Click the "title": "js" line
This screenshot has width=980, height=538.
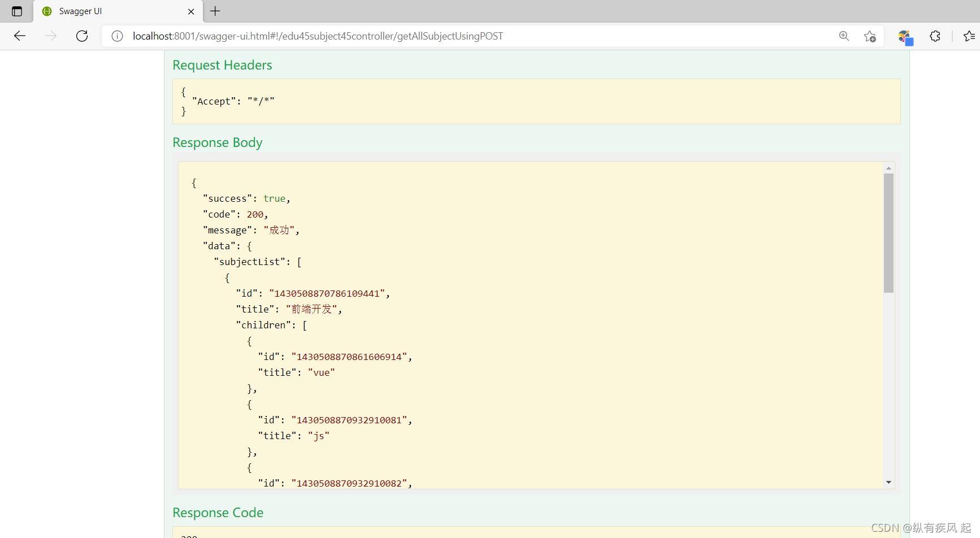coord(293,436)
